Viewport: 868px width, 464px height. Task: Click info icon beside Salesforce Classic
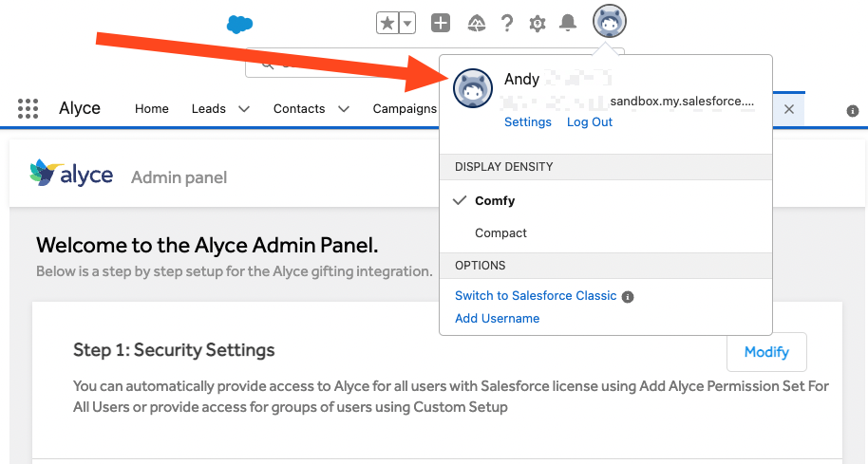pyautogui.click(x=627, y=297)
